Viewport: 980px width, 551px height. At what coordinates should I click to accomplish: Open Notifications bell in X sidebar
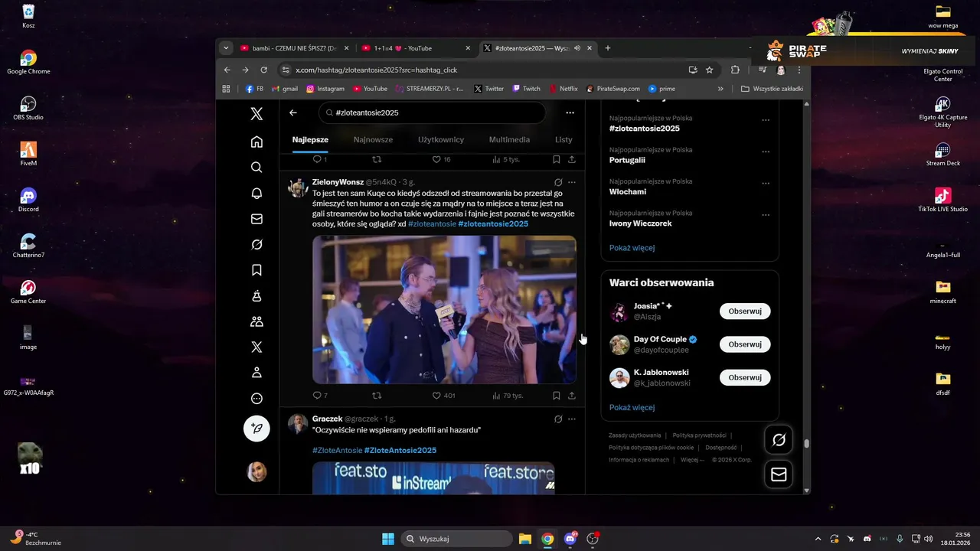coord(256,194)
